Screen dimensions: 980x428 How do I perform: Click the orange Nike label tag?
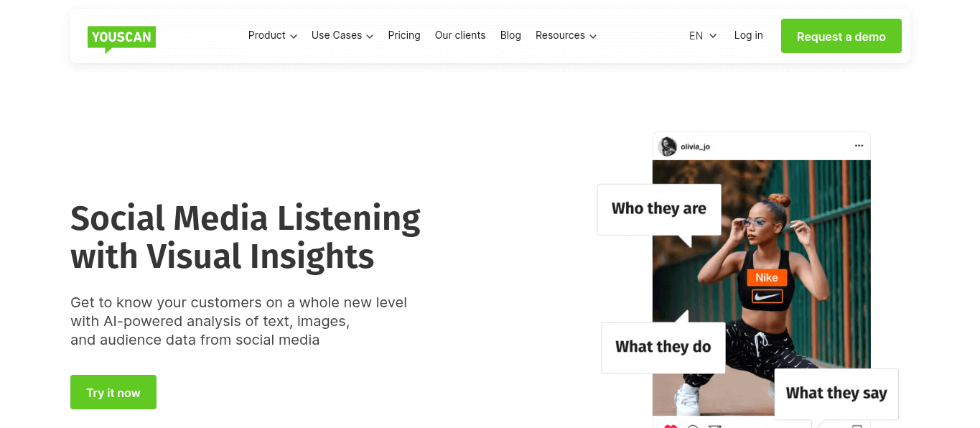tap(767, 278)
